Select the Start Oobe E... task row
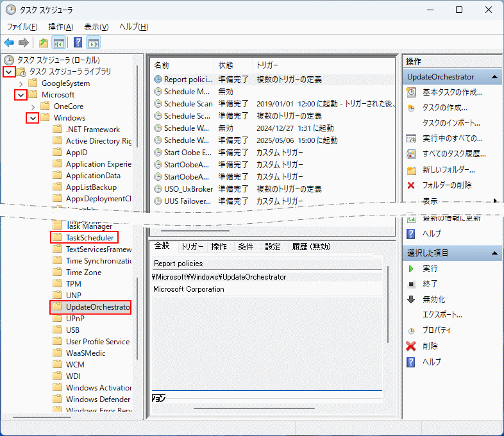Image resolution: width=504 pixels, height=436 pixels. tap(273, 153)
